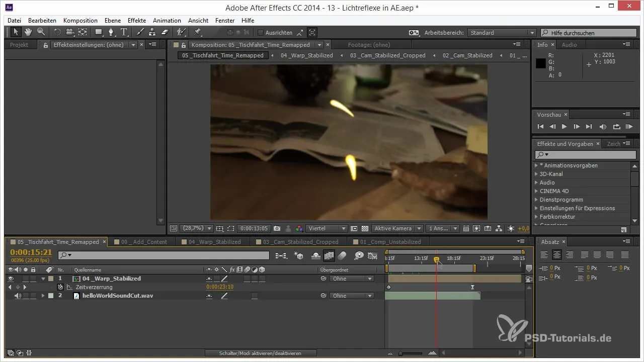The image size is (644, 362).
Task: Click the snapshot camera icon in viewer
Action: [277, 228]
